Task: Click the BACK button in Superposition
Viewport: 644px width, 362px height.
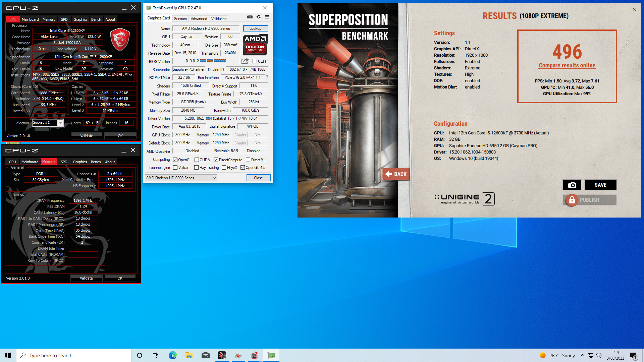Action: tap(396, 174)
